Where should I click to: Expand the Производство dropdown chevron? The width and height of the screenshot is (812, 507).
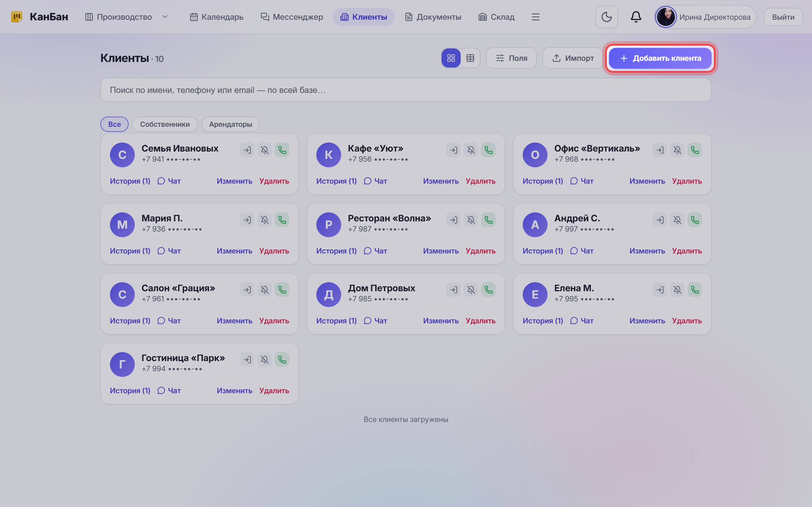point(165,17)
